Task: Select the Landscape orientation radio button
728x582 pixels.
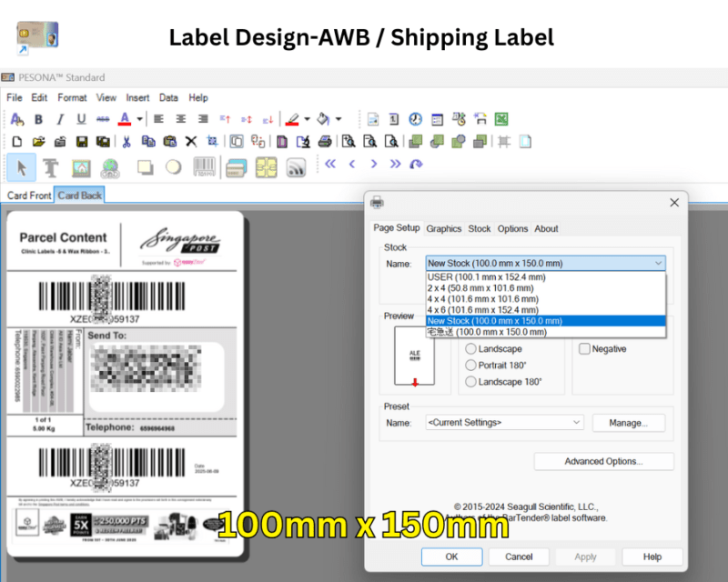Action: (470, 348)
